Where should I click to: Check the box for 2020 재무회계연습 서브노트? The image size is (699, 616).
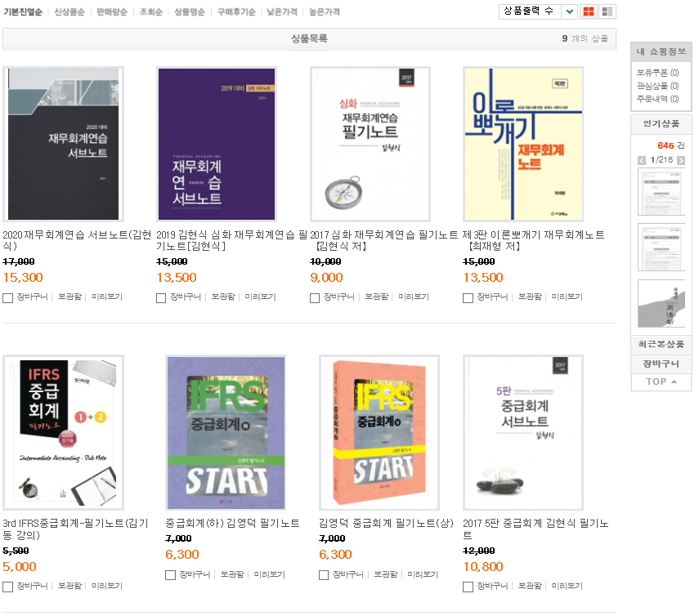[8, 298]
